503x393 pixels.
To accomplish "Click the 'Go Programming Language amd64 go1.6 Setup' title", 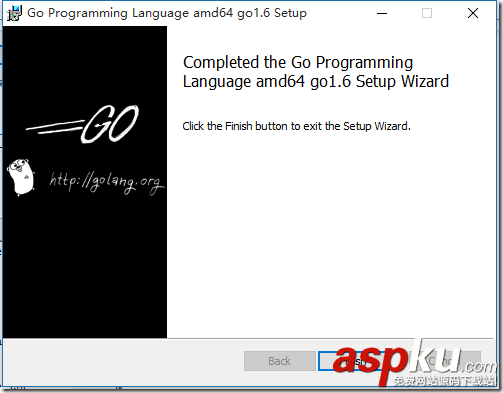I will pos(167,13).
